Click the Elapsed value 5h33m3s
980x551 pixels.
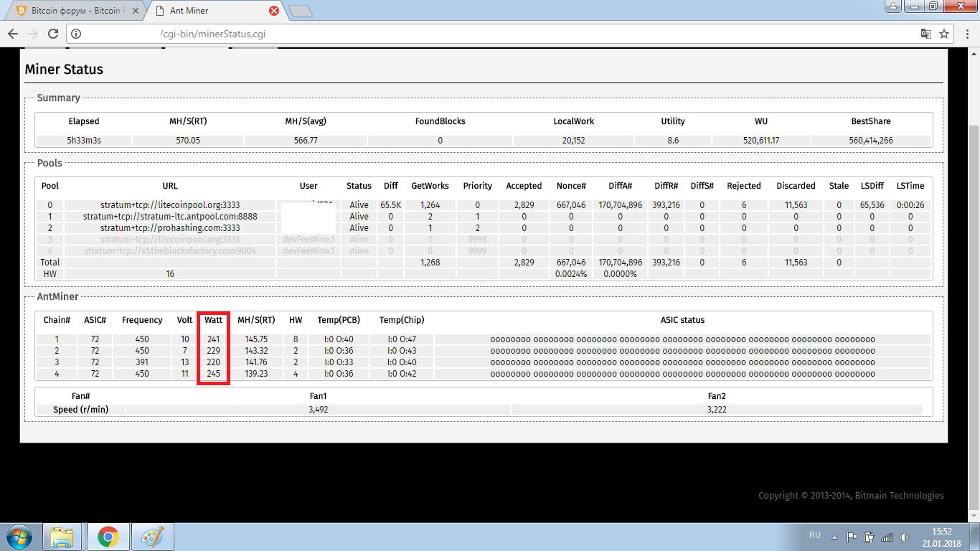pyautogui.click(x=84, y=141)
